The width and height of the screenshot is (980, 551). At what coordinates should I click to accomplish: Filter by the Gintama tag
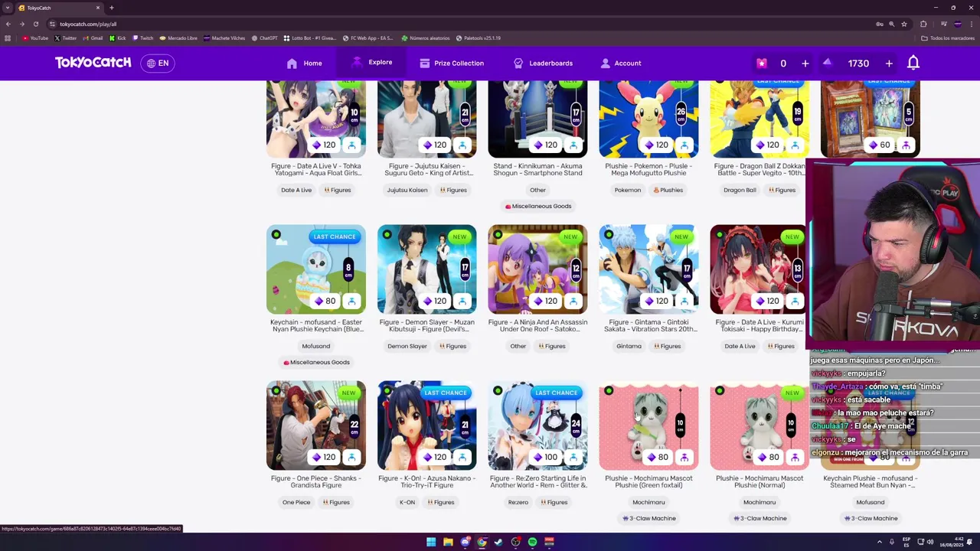pos(629,346)
